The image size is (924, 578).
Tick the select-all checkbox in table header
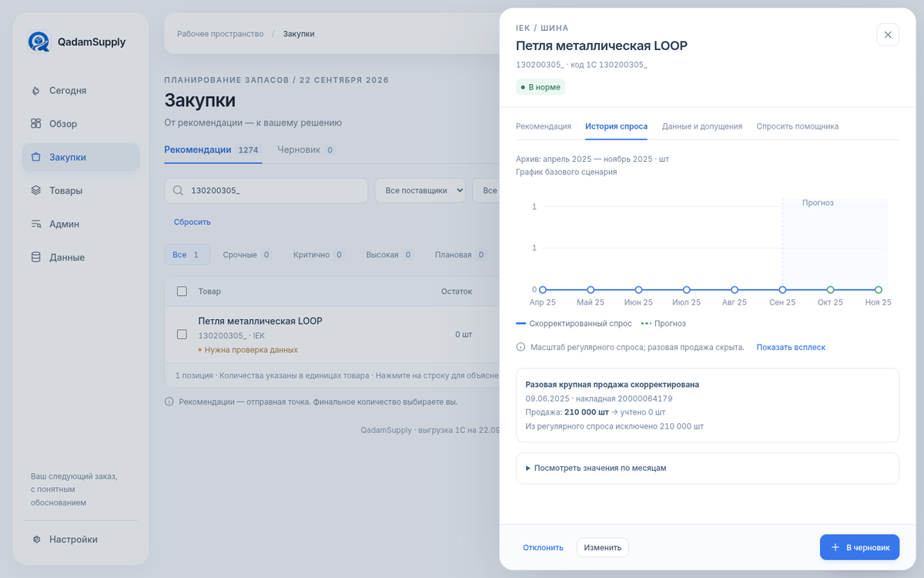(x=182, y=291)
